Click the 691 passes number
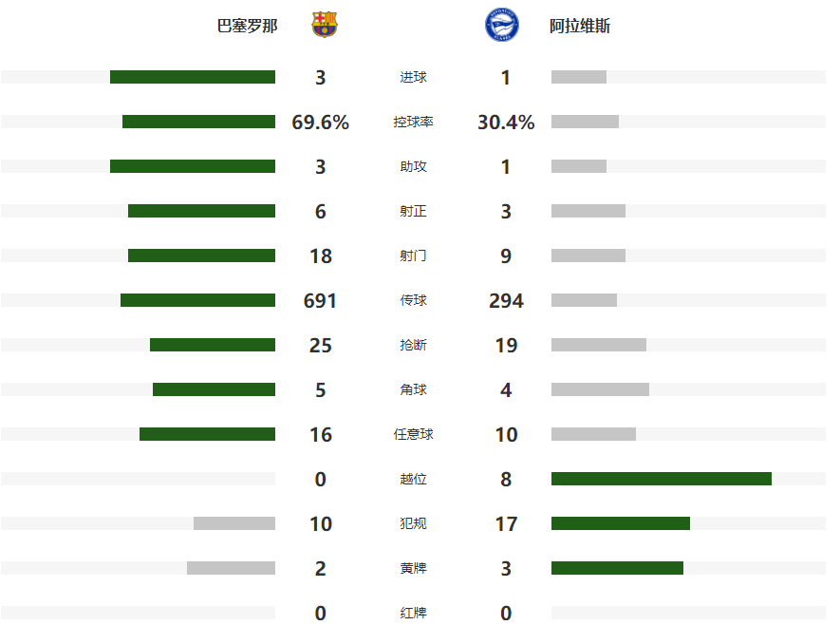Viewport: 840px width, 625px height. [321, 301]
